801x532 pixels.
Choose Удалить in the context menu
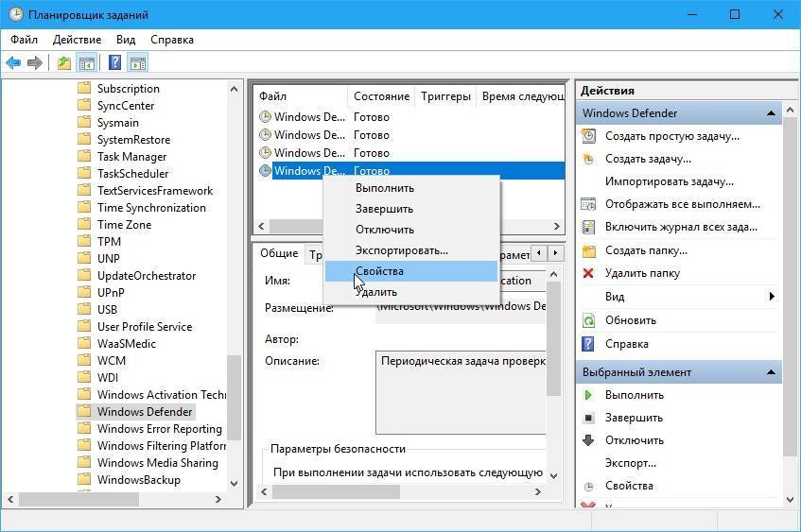coord(411,292)
